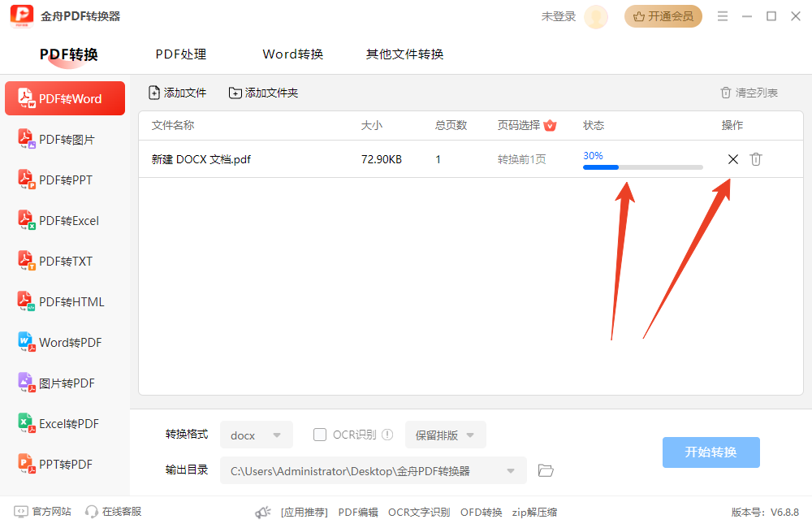This screenshot has height=528, width=812.
Task: Click the online customer service icon
Action: point(93,512)
